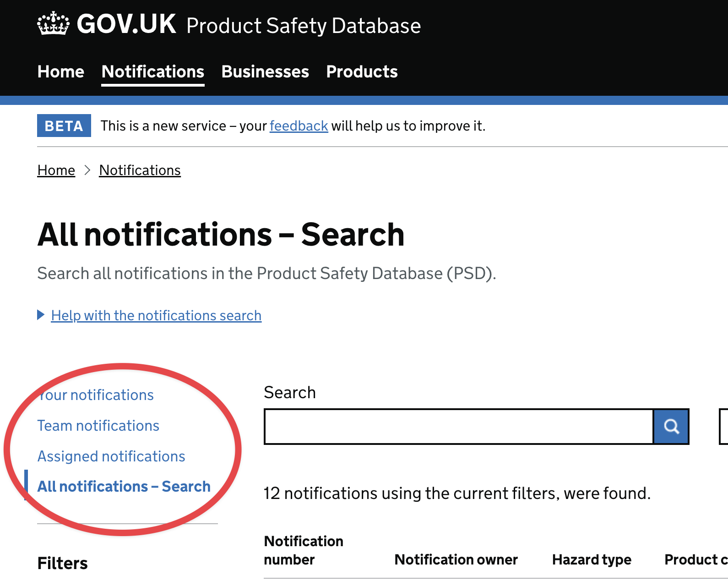Click the search magnifying glass icon
This screenshot has width=728, height=581.
pos(671,426)
